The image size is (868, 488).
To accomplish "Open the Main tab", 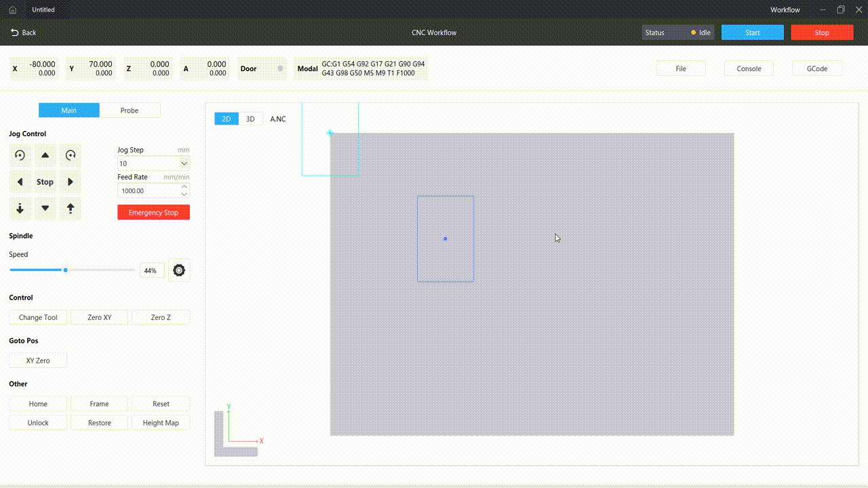I will click(69, 110).
